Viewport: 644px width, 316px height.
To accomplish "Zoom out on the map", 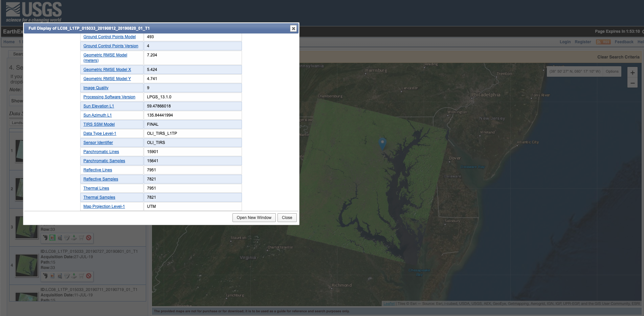I will click(632, 83).
